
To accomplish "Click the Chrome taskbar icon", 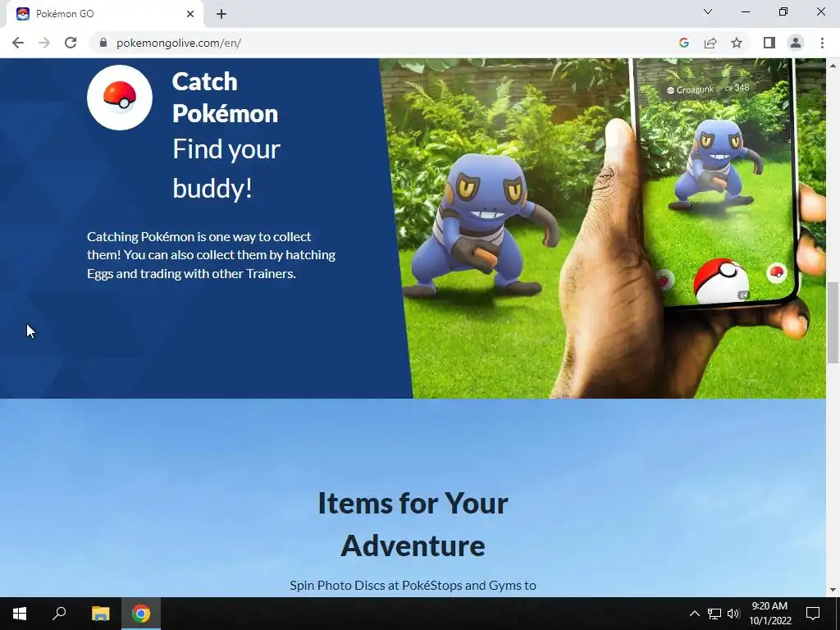I will click(x=141, y=614).
